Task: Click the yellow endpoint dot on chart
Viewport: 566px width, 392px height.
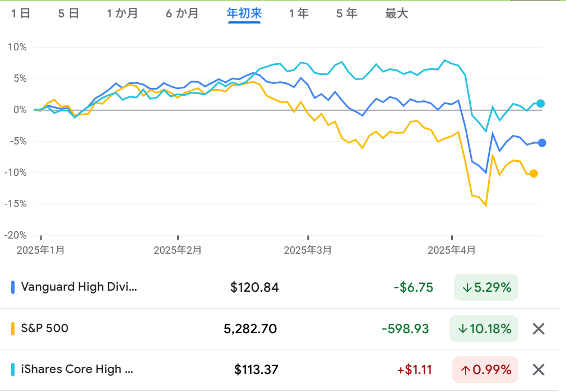Action: coord(533,174)
